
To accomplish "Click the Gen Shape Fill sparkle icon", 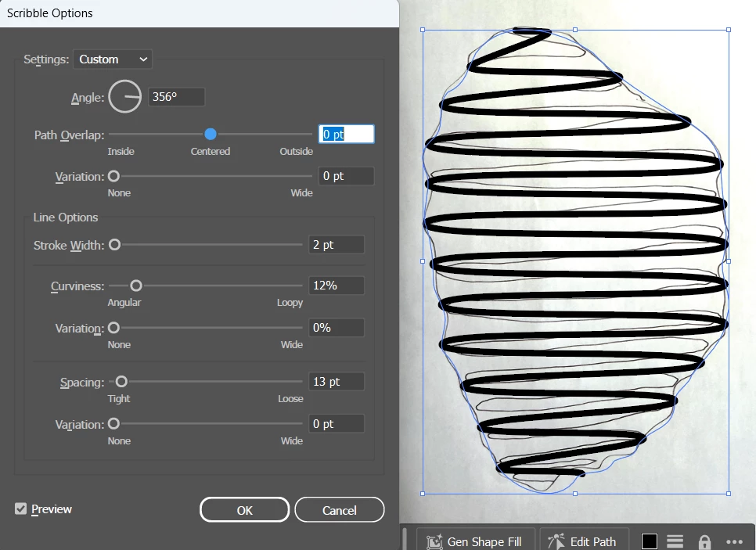I will (x=434, y=542).
